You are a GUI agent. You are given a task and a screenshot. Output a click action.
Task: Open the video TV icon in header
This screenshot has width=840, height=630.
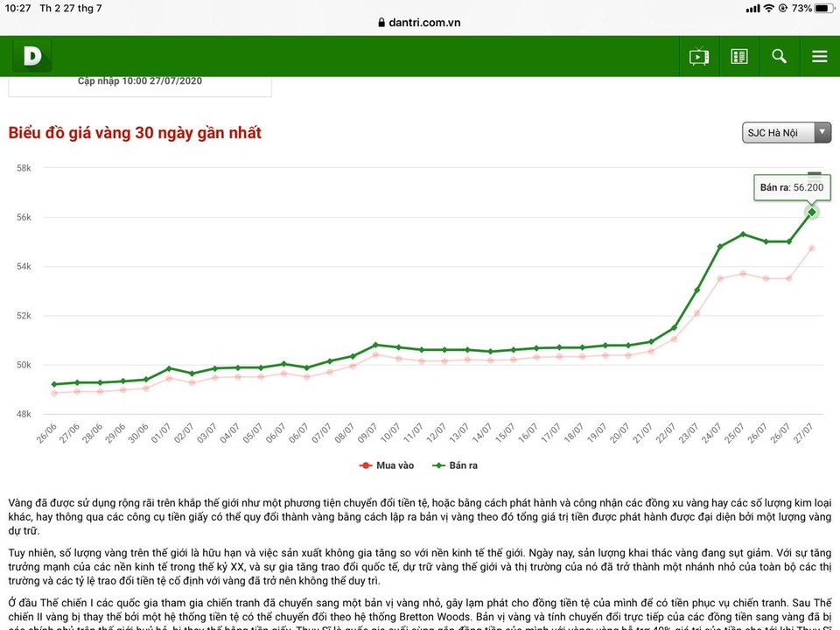pyautogui.click(x=698, y=56)
